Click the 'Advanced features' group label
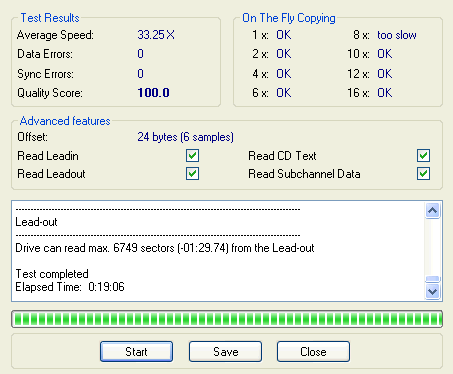Image resolution: width=453 pixels, height=374 pixels. point(65,121)
